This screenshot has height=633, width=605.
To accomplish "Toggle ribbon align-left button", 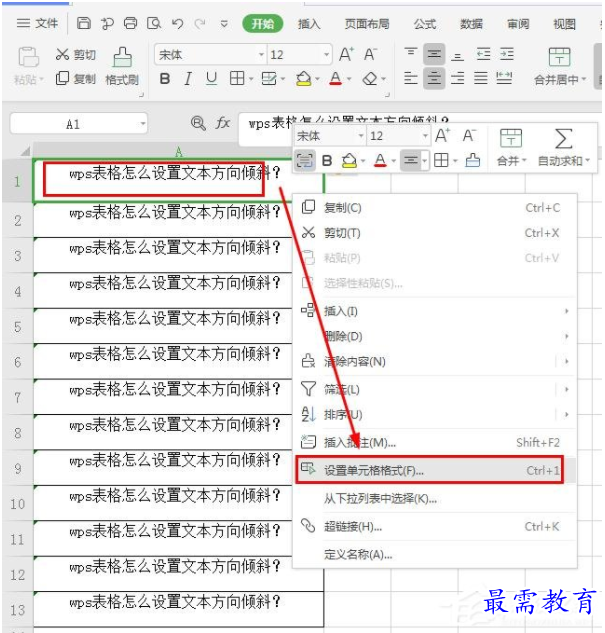I will [411, 78].
